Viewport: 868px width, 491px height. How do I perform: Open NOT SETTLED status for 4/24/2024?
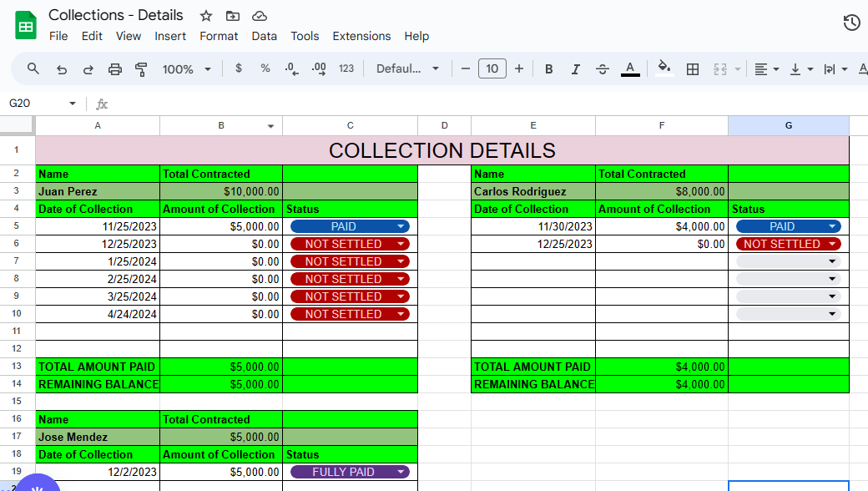(x=350, y=314)
